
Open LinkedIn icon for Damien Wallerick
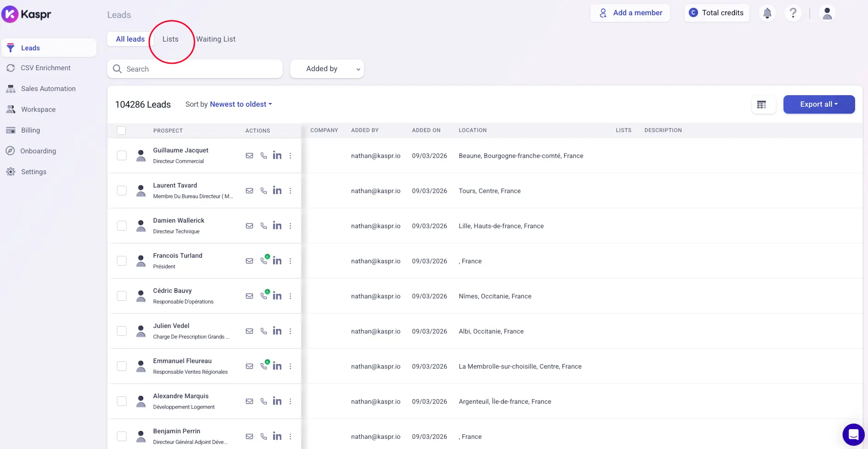coord(277,225)
